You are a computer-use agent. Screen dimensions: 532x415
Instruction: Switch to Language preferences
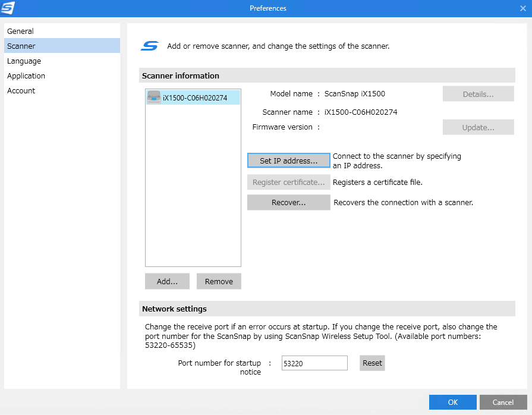point(24,61)
